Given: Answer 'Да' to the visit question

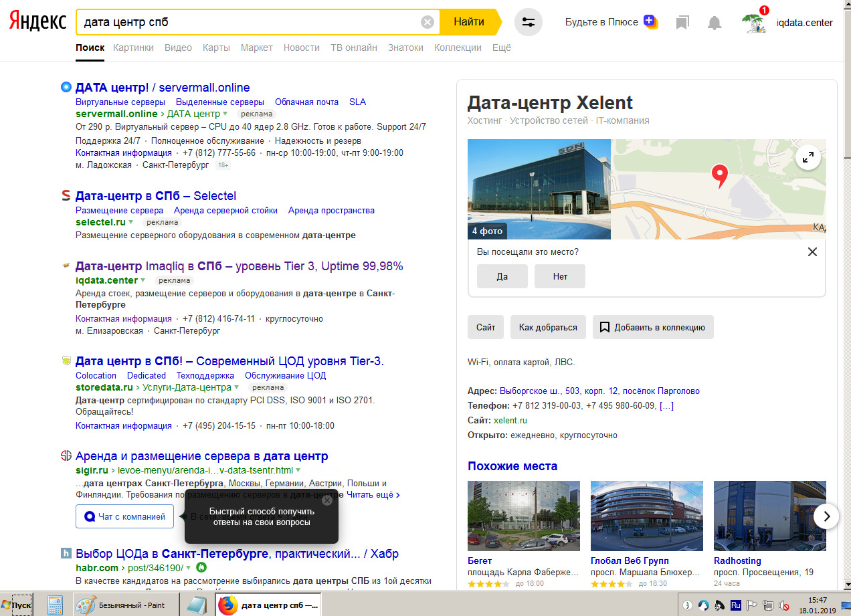Looking at the screenshot, I should pos(502,276).
